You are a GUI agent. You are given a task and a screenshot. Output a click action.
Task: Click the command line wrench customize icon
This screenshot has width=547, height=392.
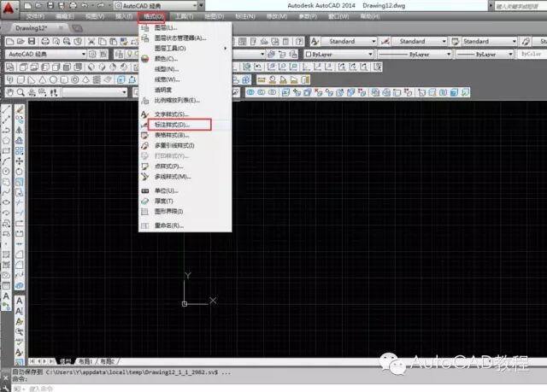(5, 387)
